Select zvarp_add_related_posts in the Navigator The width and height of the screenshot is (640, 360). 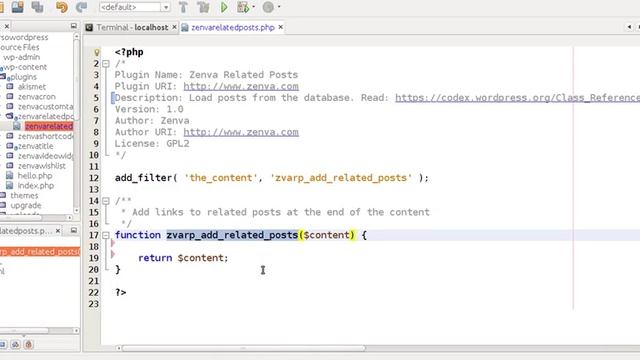point(40,251)
